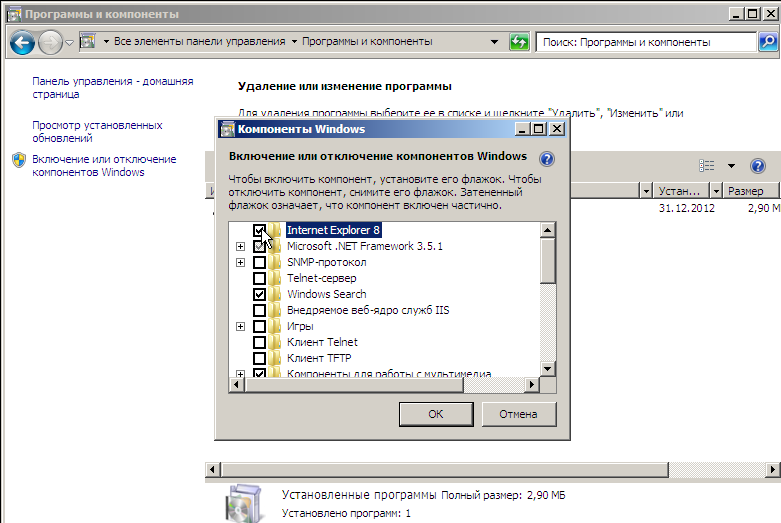This screenshot has height=523, width=781.
Task: Click the folder icon beside Telnet-сервер
Action: pos(274,278)
